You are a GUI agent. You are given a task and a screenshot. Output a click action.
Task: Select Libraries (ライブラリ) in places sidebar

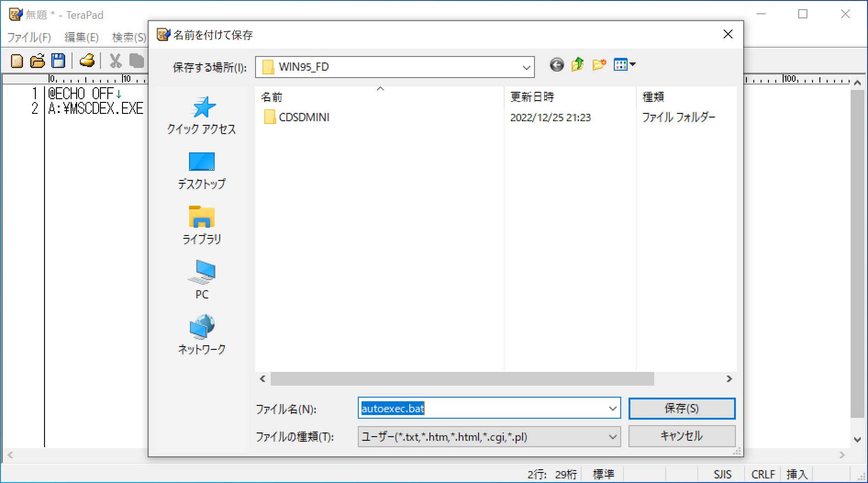click(x=202, y=225)
